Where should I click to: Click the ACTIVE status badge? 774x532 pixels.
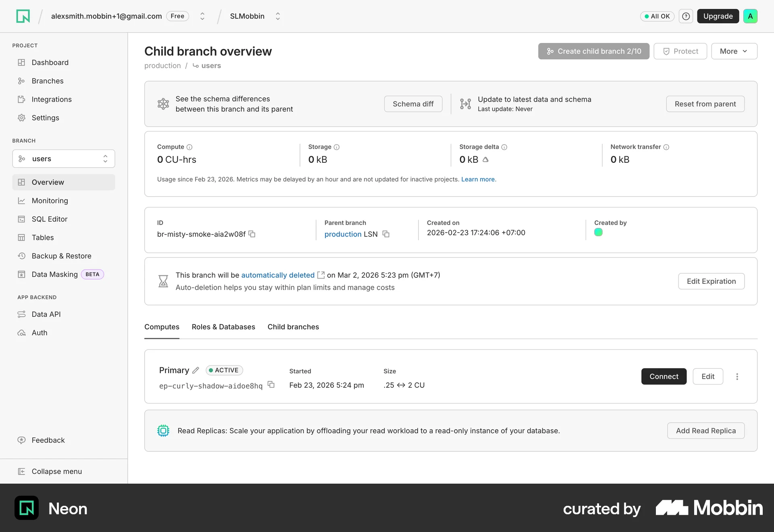(224, 370)
